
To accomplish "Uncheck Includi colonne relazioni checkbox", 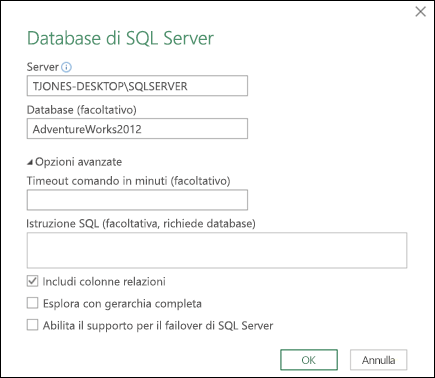I will point(32,281).
